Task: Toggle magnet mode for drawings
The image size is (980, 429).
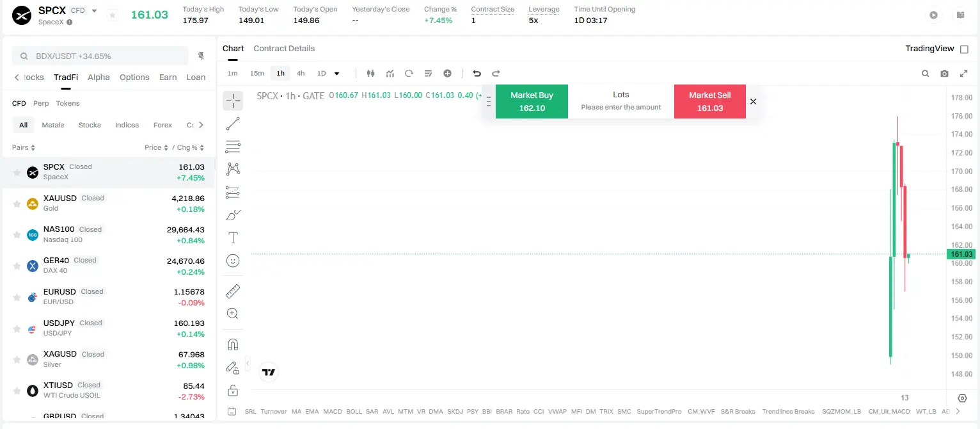Action: tap(233, 344)
